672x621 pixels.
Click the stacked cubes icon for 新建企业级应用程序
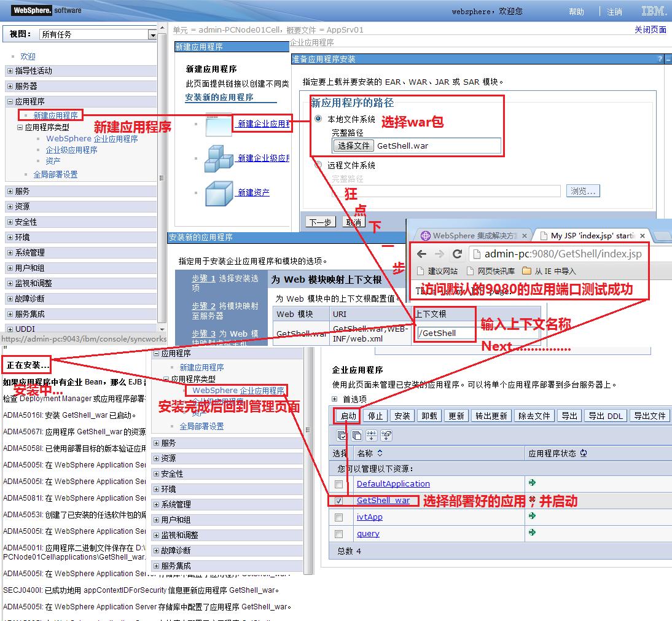(219, 158)
